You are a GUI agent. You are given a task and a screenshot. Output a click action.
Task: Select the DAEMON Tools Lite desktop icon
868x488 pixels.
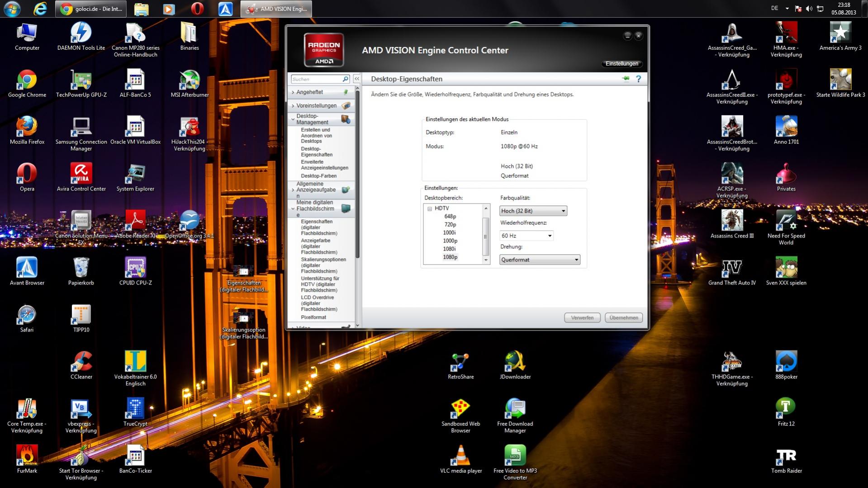pyautogui.click(x=81, y=37)
